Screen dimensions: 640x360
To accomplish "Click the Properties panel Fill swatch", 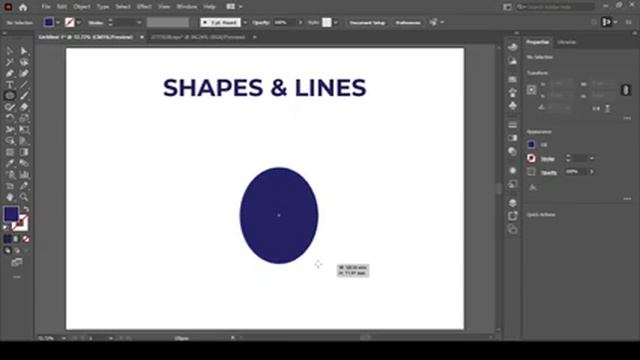I will [531, 144].
